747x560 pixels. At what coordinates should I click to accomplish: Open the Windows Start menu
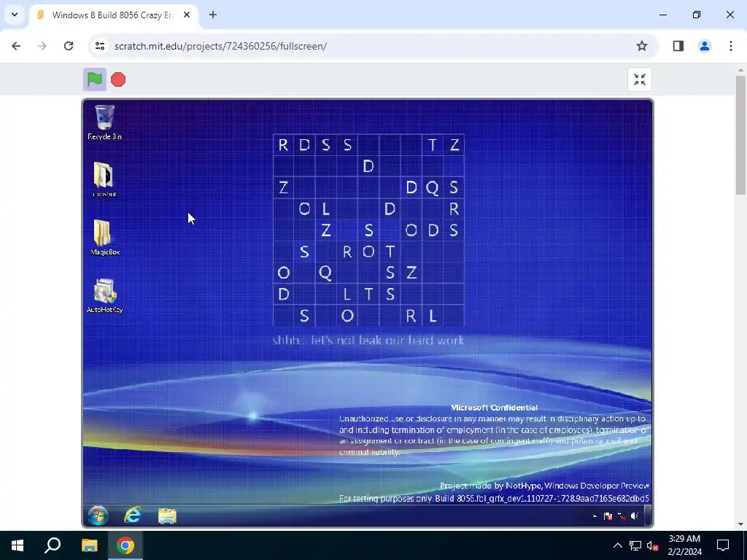coord(18,545)
